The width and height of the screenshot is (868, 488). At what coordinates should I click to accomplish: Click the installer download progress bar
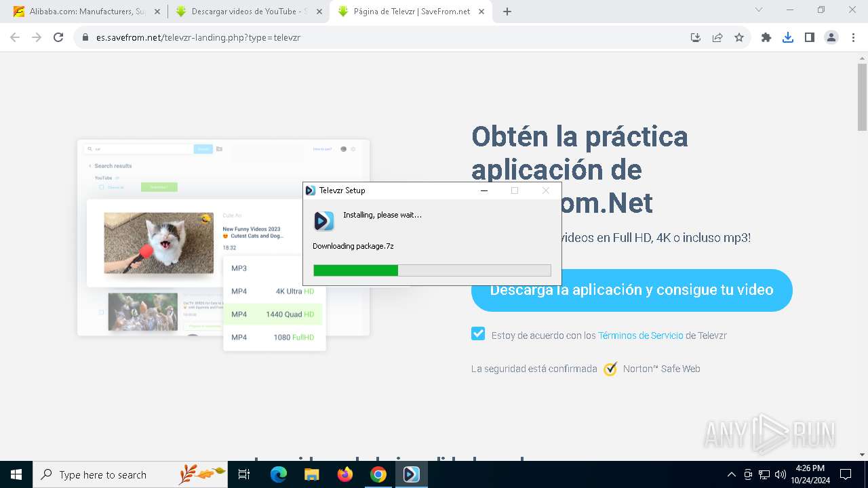[432, 270]
